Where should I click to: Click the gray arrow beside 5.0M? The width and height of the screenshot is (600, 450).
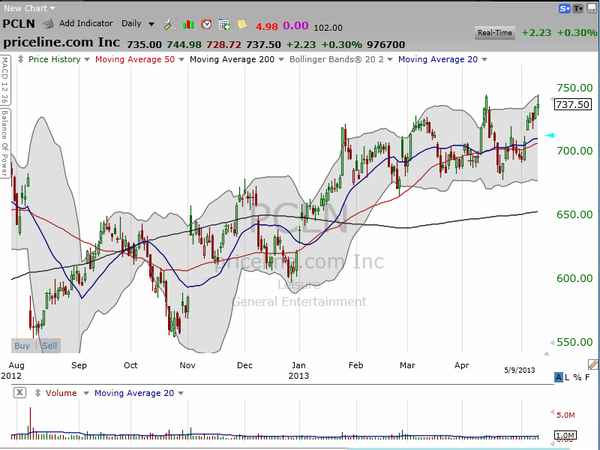point(552,412)
